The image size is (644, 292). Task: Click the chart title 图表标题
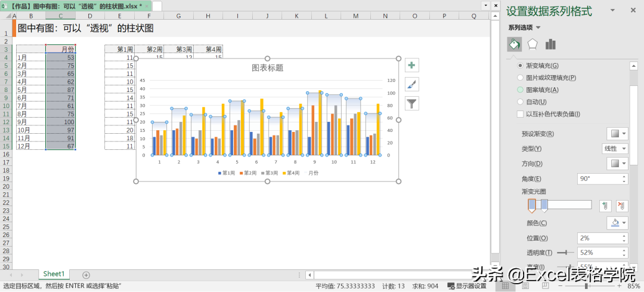267,68
